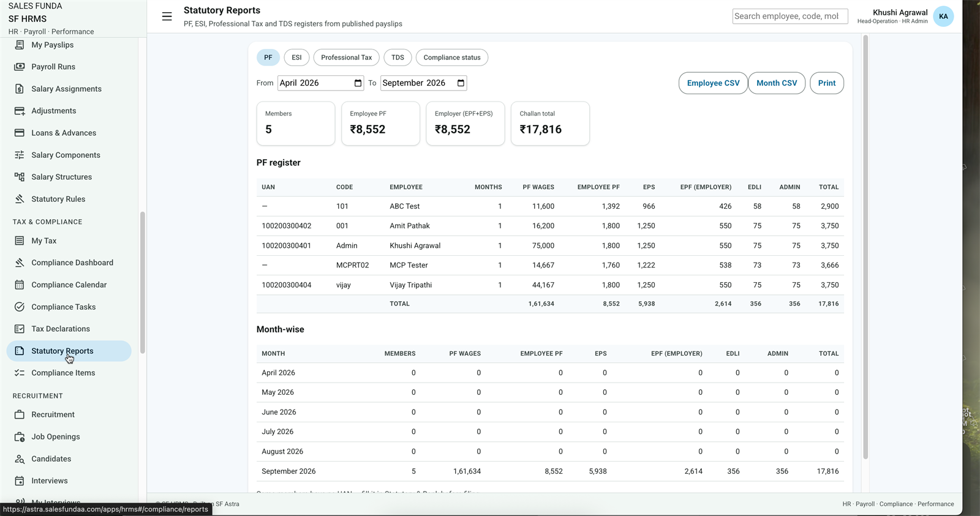Download the Employee CSV
Image resolution: width=980 pixels, height=516 pixels.
click(x=713, y=83)
